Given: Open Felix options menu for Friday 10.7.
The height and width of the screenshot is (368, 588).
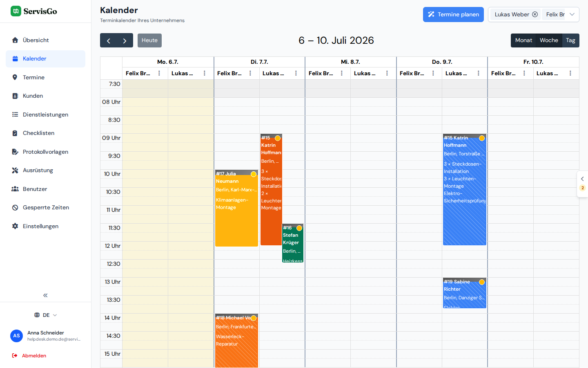Looking at the screenshot, I should (524, 73).
